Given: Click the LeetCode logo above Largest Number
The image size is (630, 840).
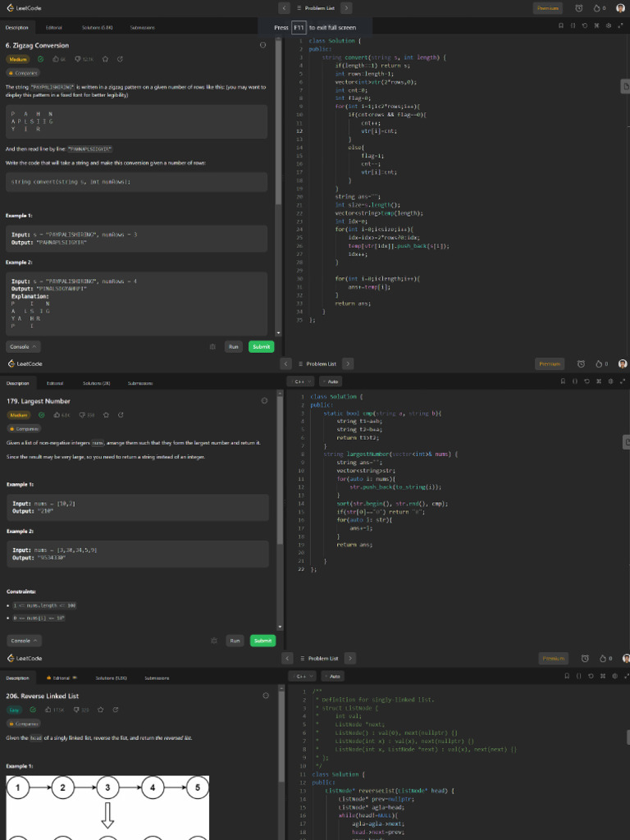Looking at the screenshot, I should [25, 363].
